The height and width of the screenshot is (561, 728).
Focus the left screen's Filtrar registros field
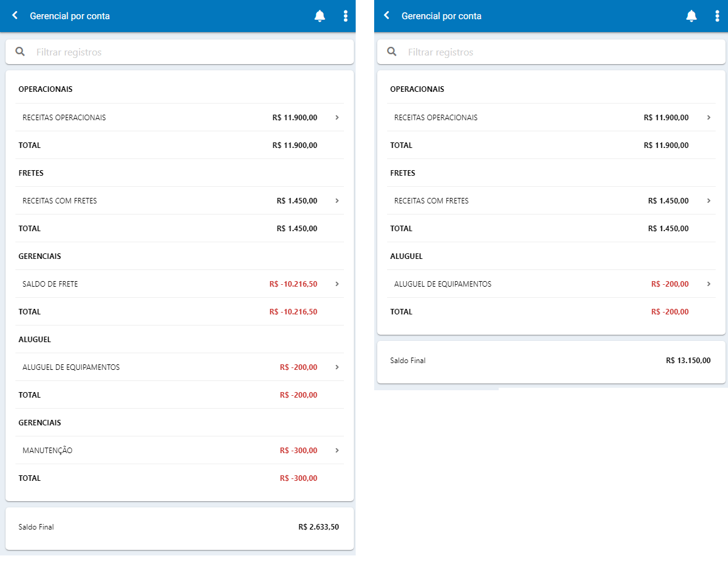pos(179,52)
